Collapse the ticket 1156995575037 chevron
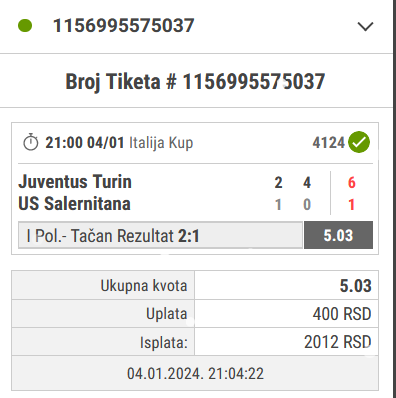396x398 pixels. 365,26
